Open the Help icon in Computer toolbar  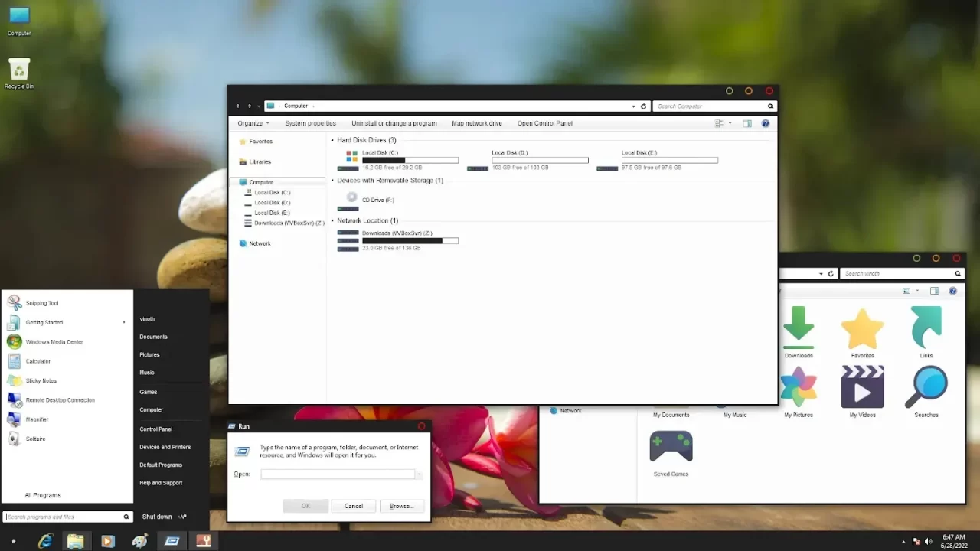(765, 123)
